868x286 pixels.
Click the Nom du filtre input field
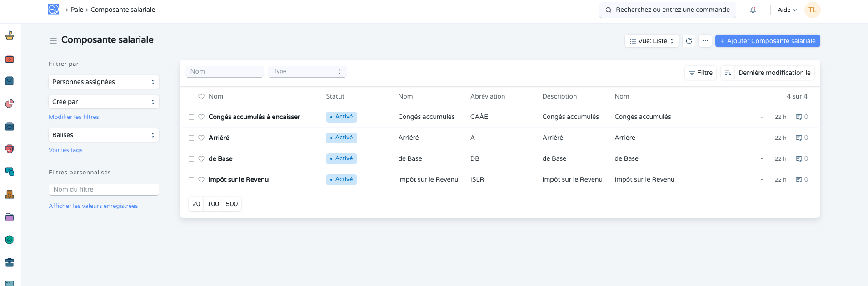point(104,189)
